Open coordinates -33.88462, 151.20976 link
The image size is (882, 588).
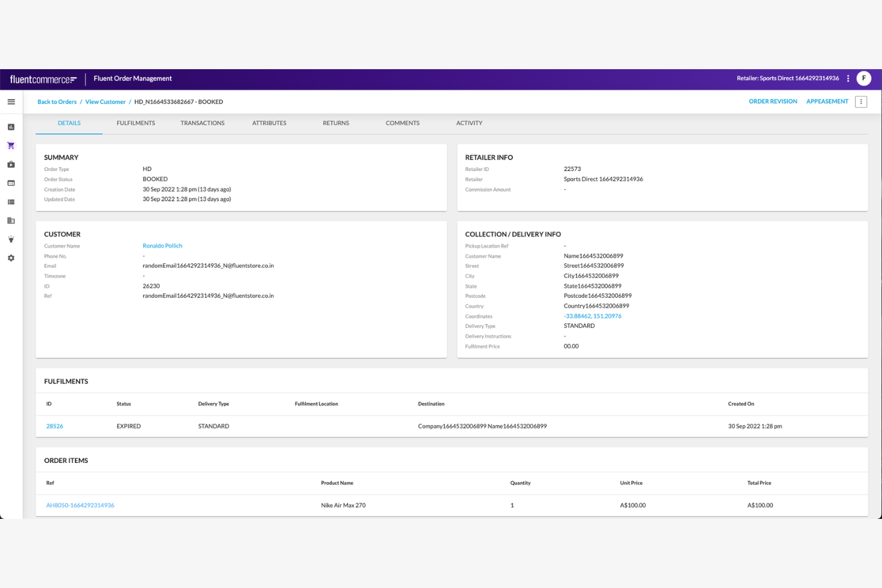click(592, 316)
